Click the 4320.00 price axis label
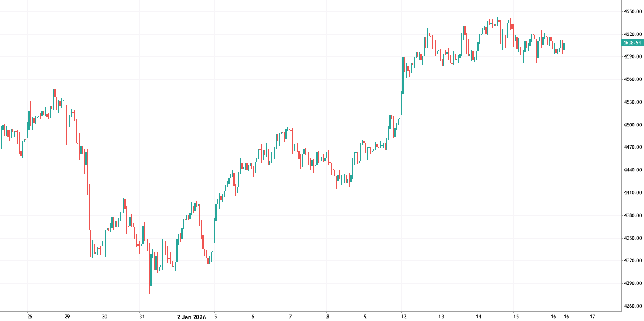 coord(632,260)
